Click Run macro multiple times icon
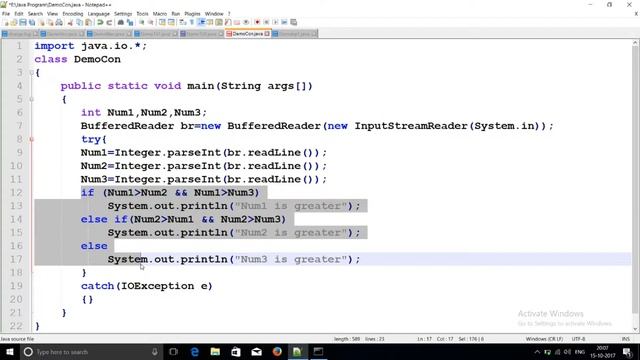The width and height of the screenshot is (640, 360). click(284, 22)
